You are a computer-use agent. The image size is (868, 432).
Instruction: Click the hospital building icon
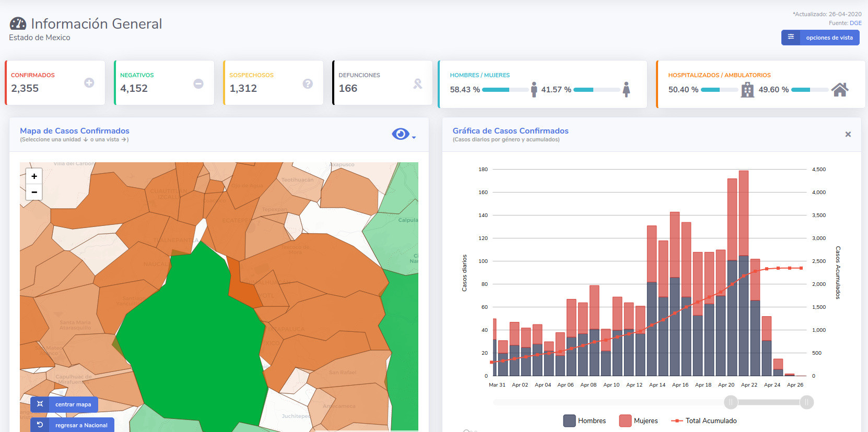(747, 90)
